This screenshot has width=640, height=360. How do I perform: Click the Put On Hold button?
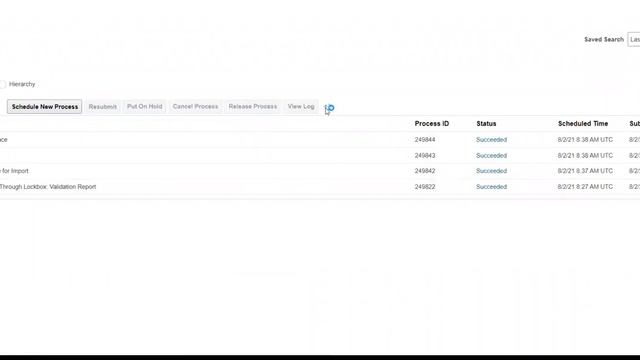[x=144, y=107]
